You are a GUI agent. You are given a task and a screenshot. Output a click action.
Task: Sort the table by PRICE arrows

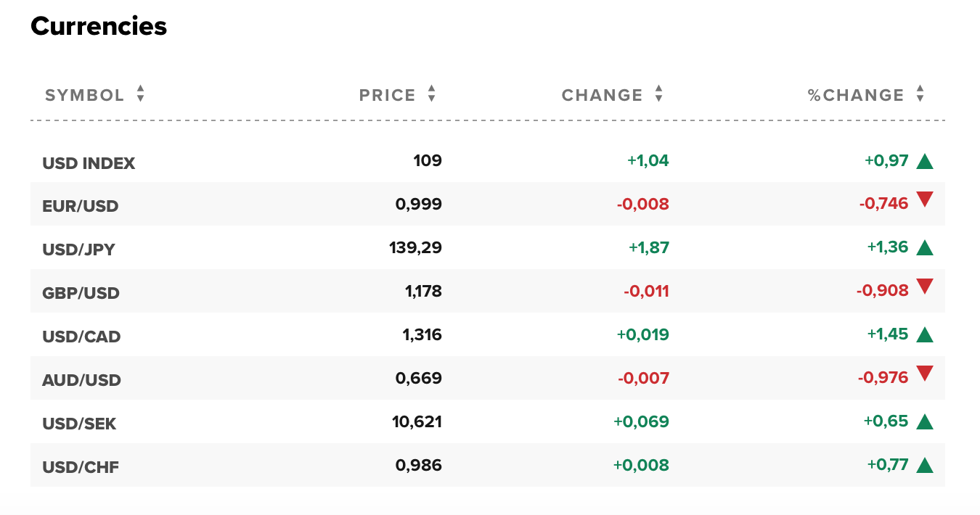click(x=431, y=94)
